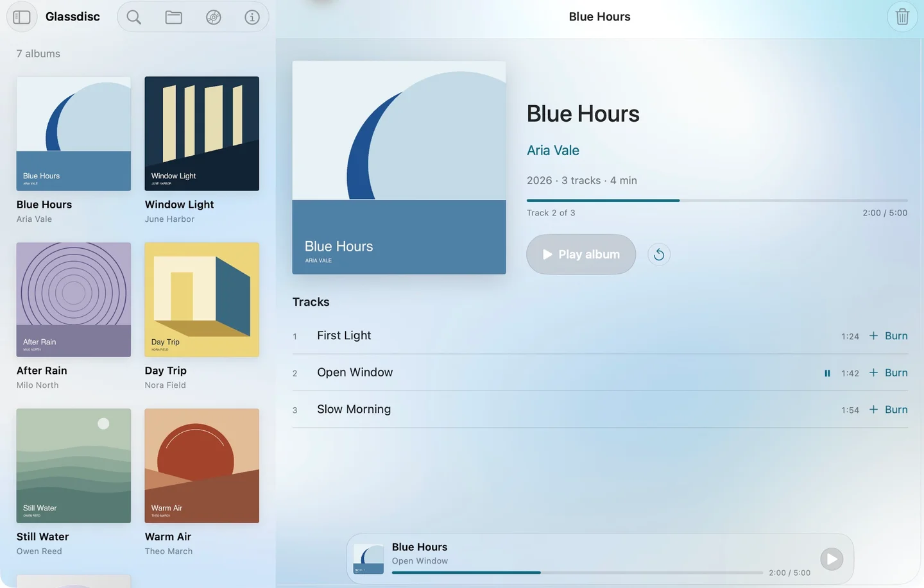
Task: Open the Window Light album cover
Action: pyautogui.click(x=202, y=134)
